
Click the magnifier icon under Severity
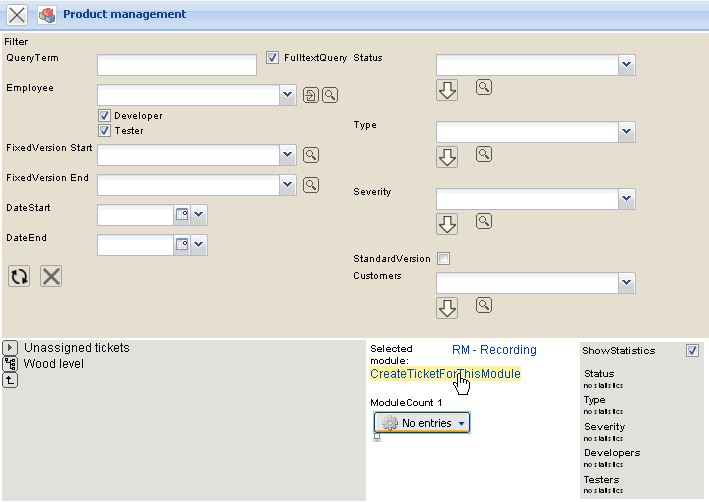coord(483,221)
